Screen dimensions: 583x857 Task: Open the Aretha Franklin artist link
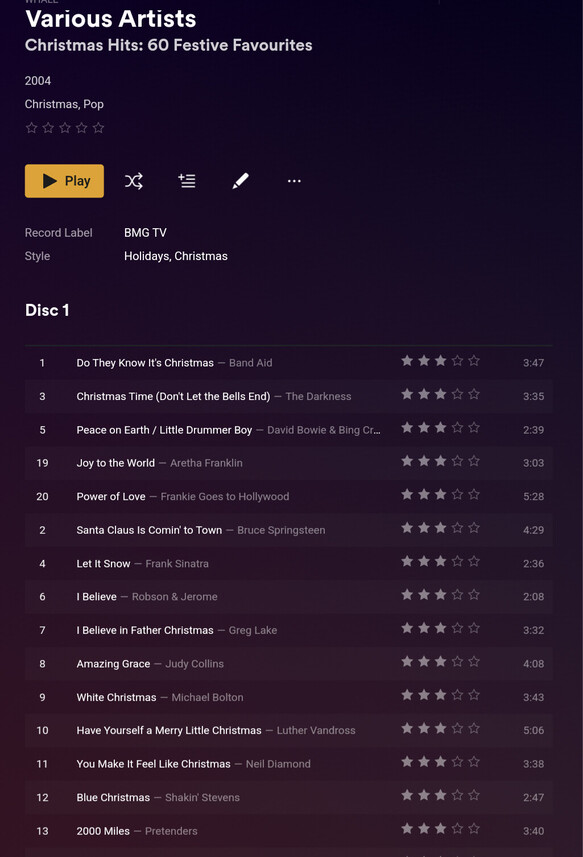tap(206, 463)
